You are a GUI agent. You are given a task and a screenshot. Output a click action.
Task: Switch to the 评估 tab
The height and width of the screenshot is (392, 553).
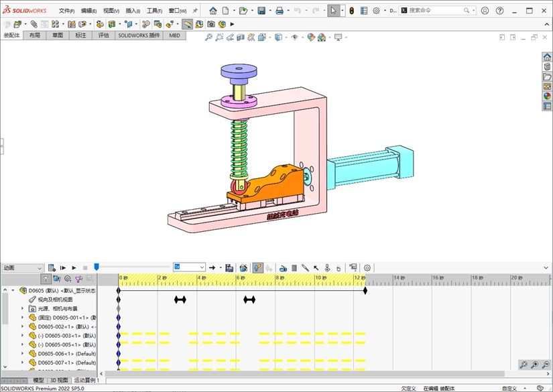[103, 35]
